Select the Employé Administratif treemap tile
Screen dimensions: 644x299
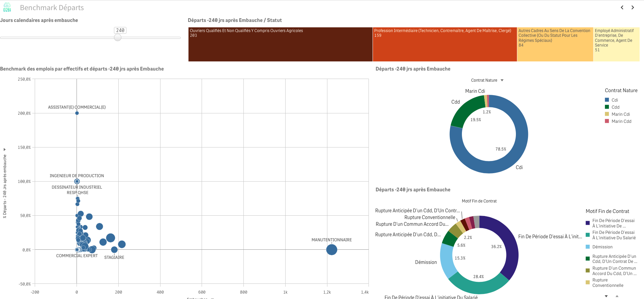click(616, 45)
